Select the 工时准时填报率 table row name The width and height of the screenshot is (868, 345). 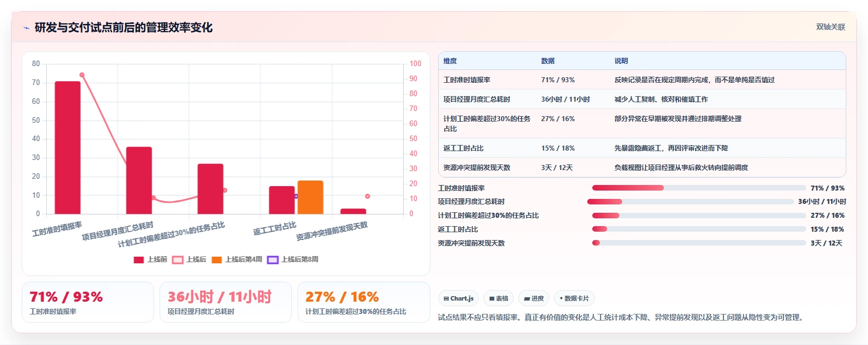coord(467,80)
